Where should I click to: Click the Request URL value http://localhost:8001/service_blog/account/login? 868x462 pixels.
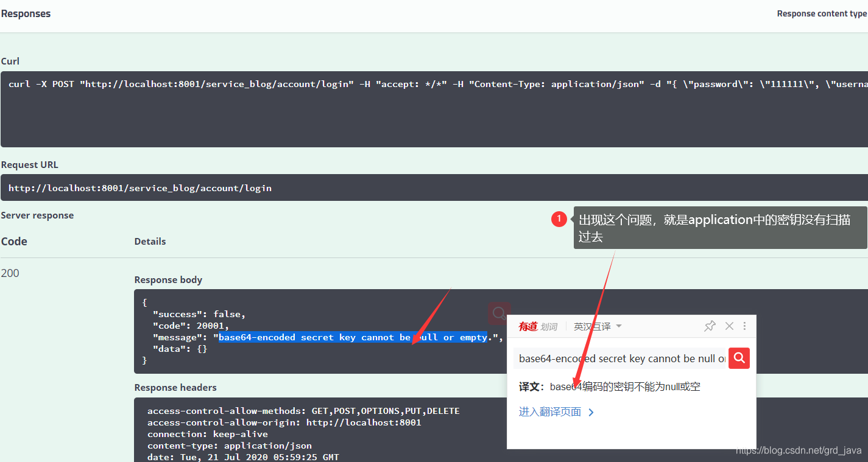click(140, 188)
